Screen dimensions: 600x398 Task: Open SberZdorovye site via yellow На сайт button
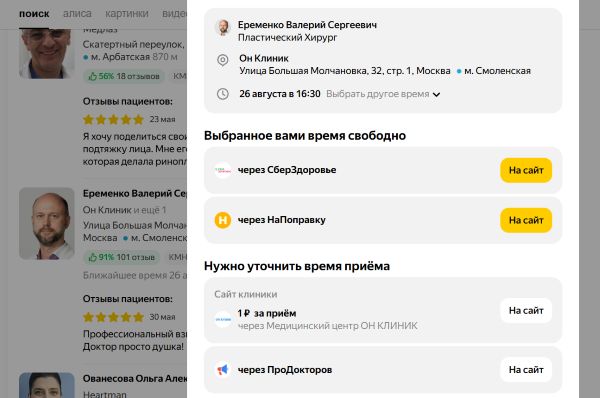coord(526,170)
